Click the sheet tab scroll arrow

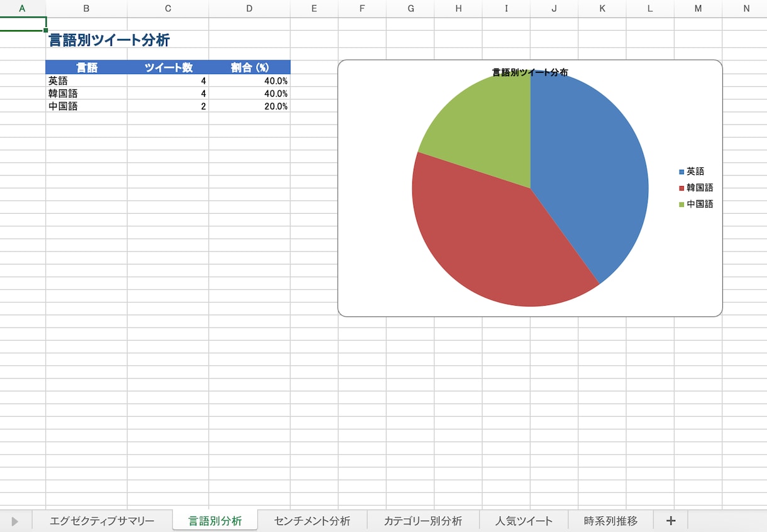pos(14,521)
